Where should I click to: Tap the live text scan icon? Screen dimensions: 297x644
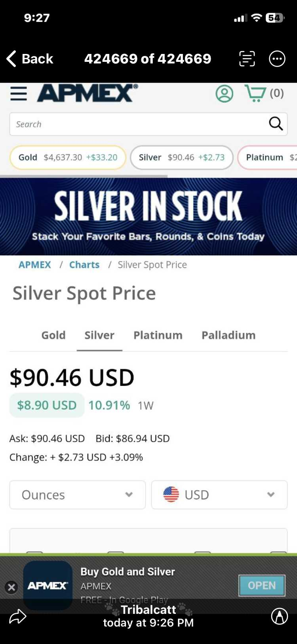click(x=247, y=59)
